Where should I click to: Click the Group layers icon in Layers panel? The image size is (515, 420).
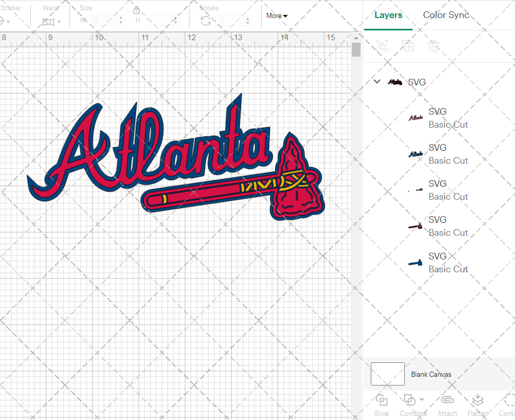coord(382,46)
